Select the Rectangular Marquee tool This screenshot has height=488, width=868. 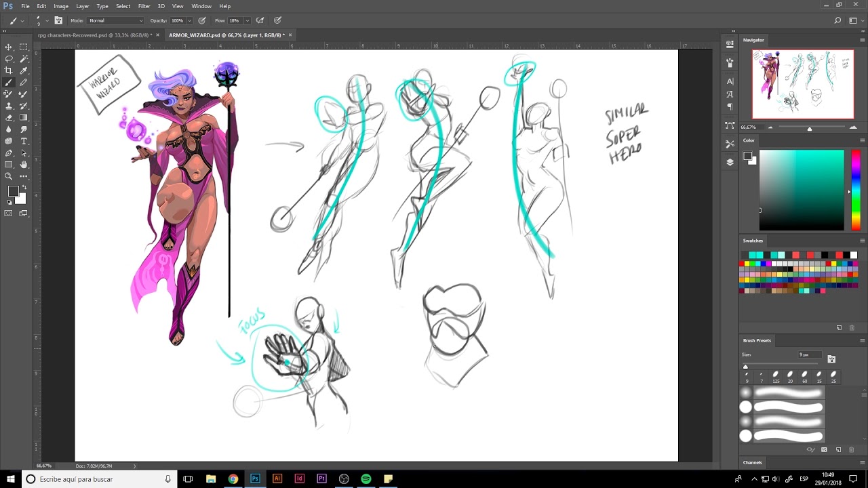[x=24, y=47]
